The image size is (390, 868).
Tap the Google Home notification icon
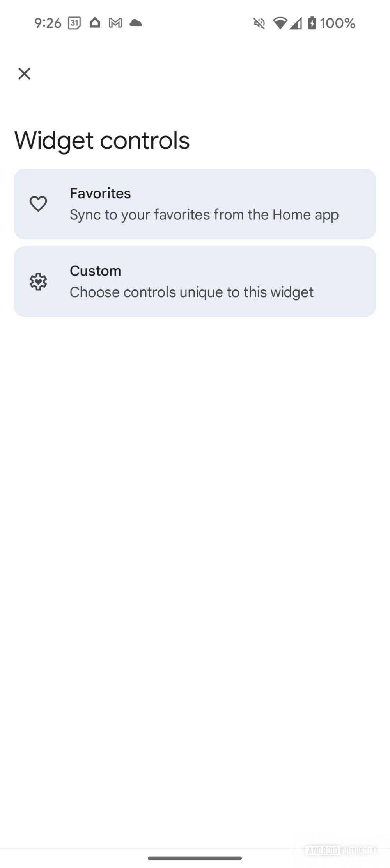pos(95,23)
